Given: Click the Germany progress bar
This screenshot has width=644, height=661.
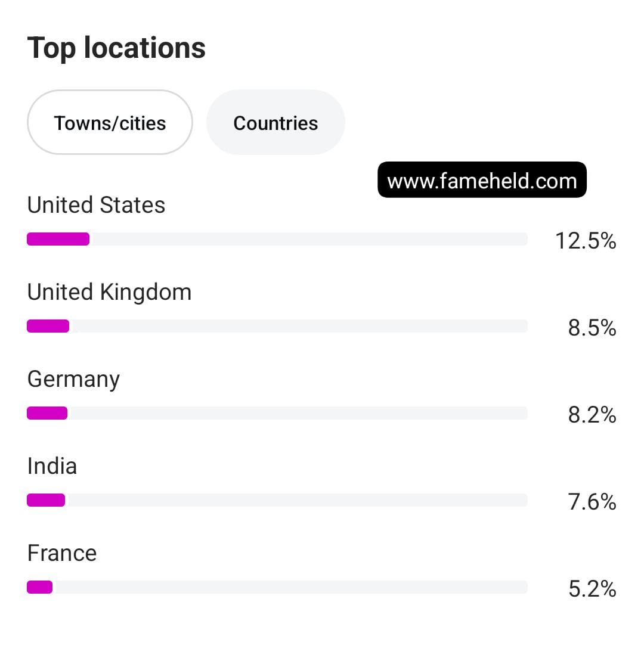Looking at the screenshot, I should pyautogui.click(x=277, y=414).
